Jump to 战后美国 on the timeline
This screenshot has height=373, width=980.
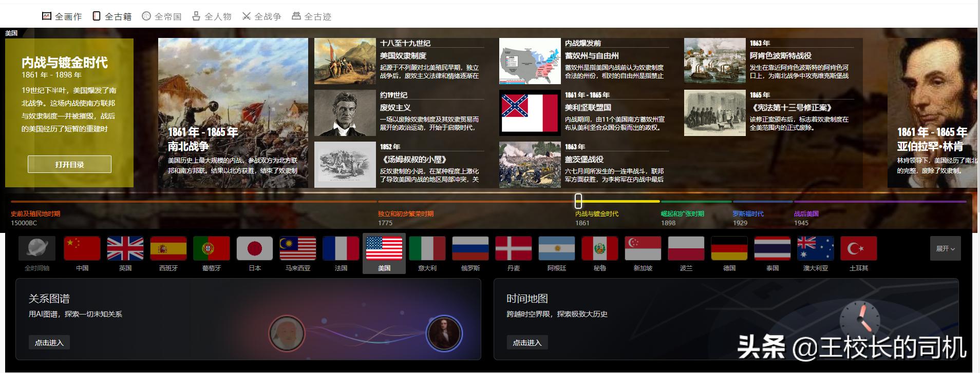[x=806, y=213]
